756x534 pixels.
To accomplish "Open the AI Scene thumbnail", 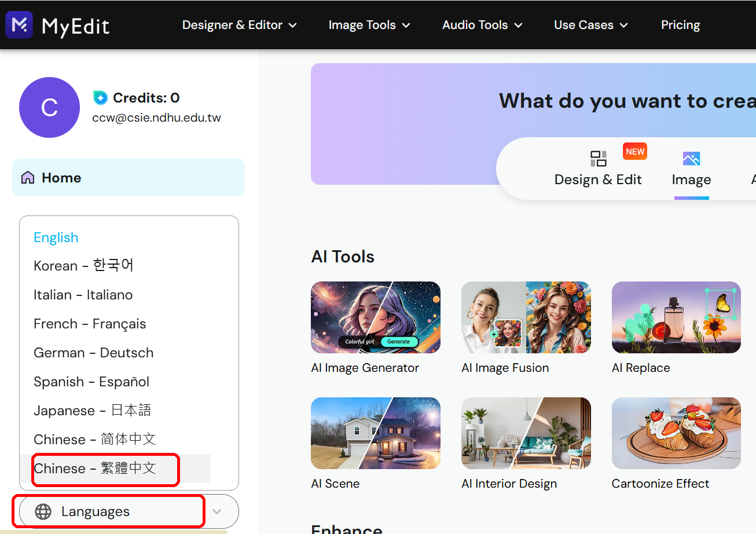I will 376,433.
